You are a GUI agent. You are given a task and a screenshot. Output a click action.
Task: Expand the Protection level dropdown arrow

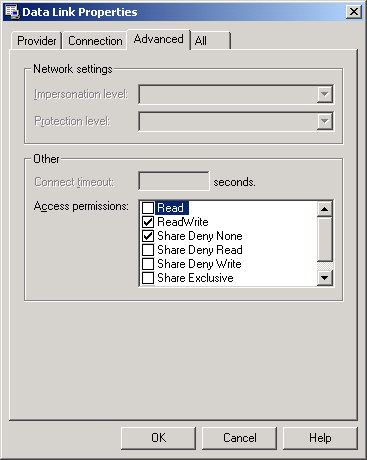click(324, 121)
